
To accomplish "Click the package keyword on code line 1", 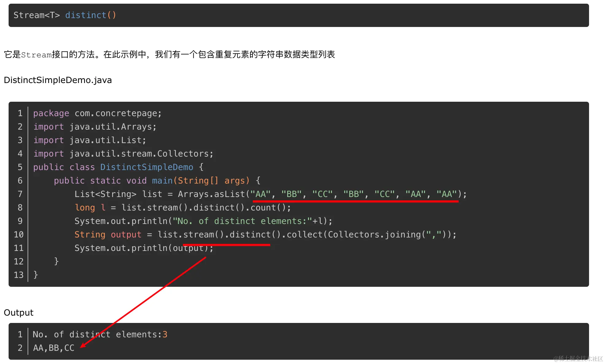I will 51,113.
